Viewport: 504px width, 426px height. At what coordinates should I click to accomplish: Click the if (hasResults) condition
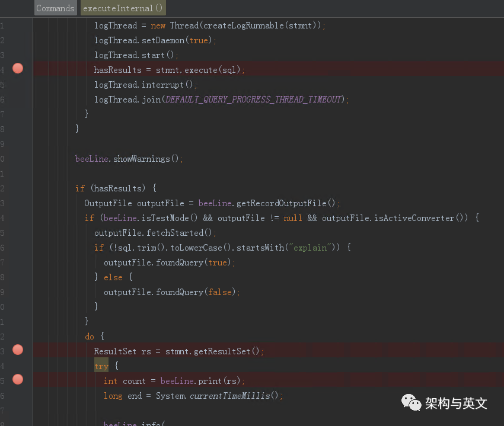click(116, 188)
